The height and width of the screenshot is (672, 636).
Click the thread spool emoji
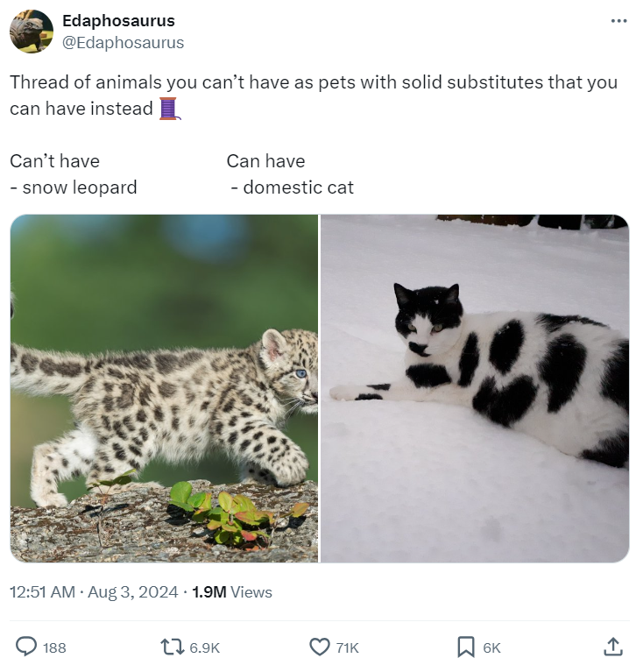(169, 109)
